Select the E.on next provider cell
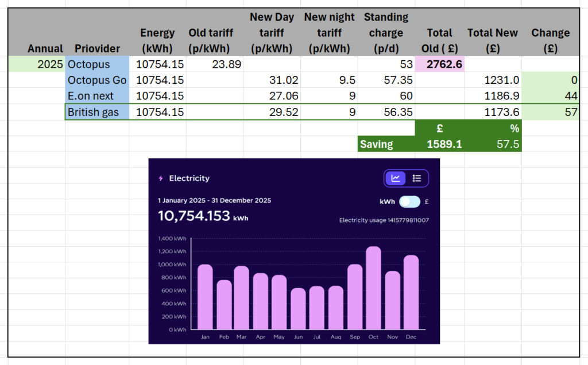Screen dimensions: 588x365 coord(97,96)
